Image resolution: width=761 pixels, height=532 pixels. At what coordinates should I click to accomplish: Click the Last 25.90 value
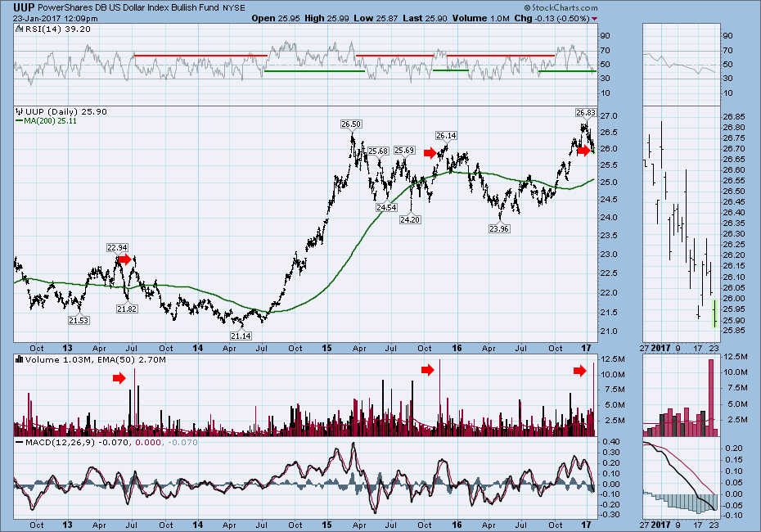(x=426, y=19)
